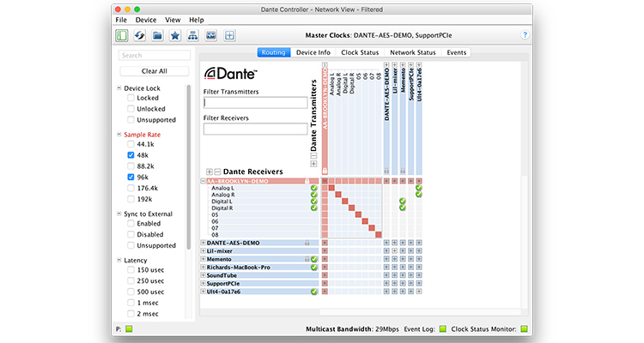
Task: Enable the 192k sample rate filter
Action: 131,199
